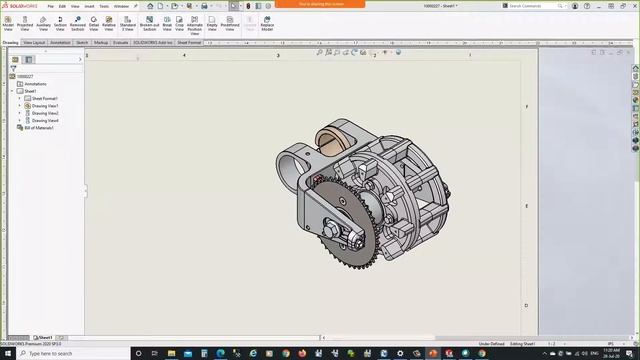Switch to the View Layout tab
Image resolution: width=640 pixels, height=360 pixels.
point(34,42)
